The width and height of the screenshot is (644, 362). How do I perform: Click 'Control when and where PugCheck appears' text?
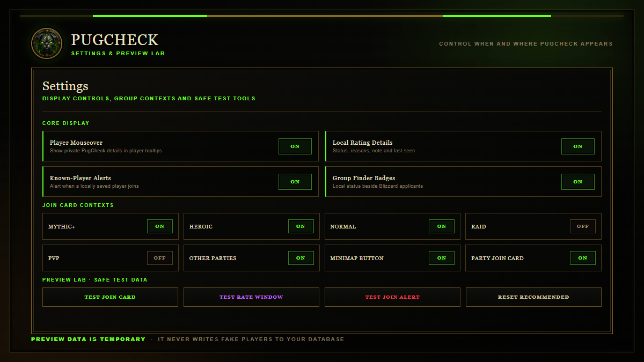click(x=526, y=44)
